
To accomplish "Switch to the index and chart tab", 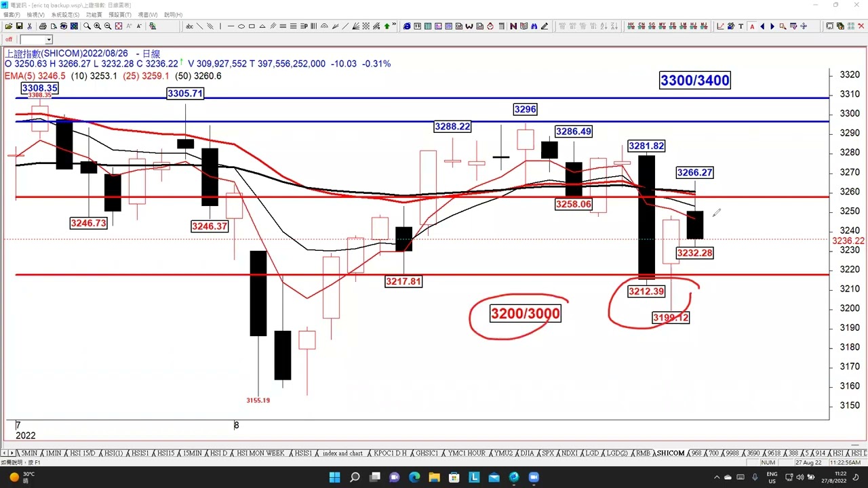I will point(342,453).
